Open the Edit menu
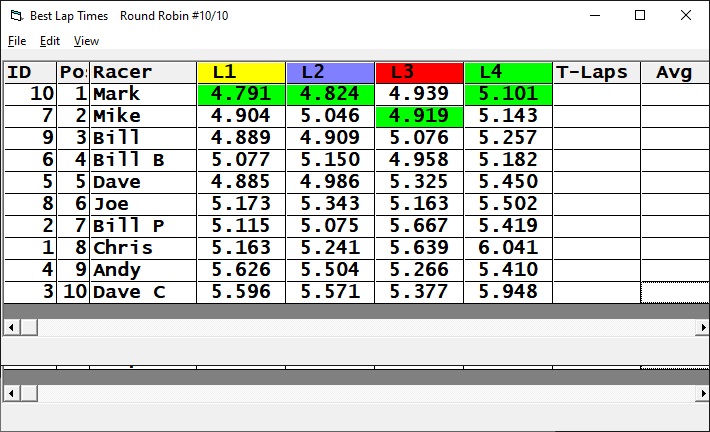 pos(50,41)
